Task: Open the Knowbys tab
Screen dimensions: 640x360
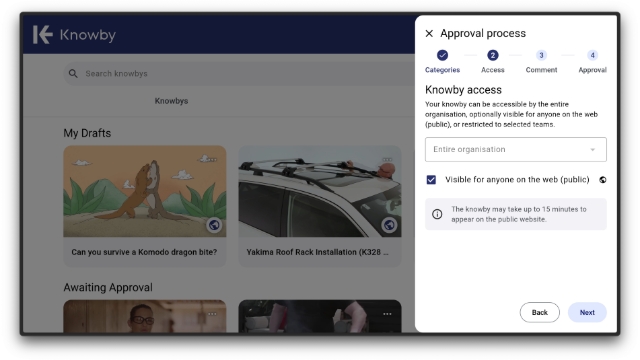Action: [x=171, y=101]
